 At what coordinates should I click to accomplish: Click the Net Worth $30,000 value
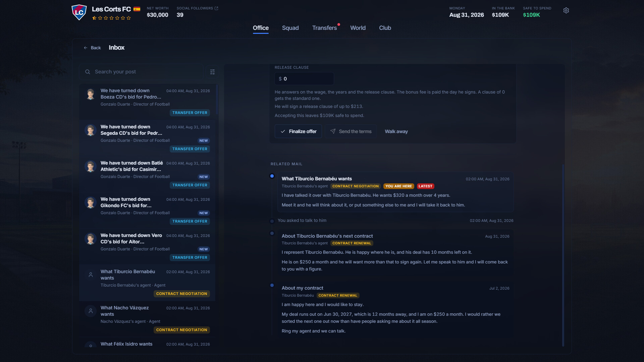pyautogui.click(x=157, y=15)
